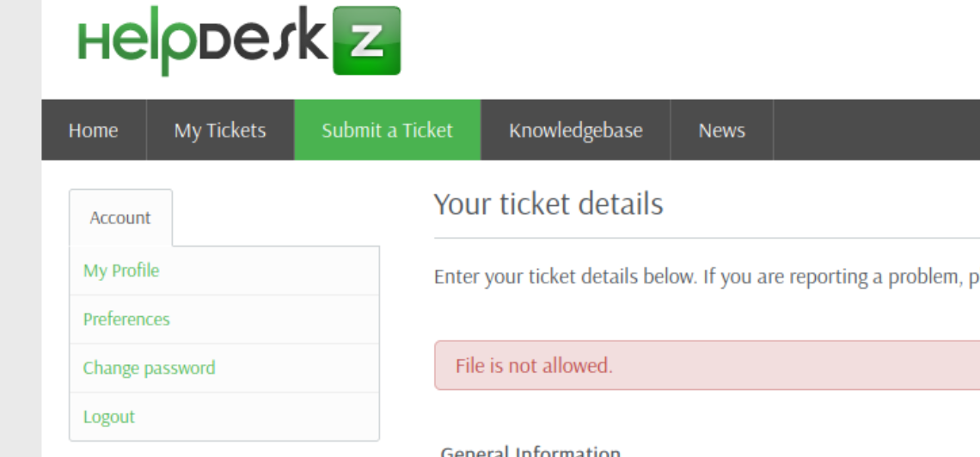Select the Submit a Ticket tab
This screenshot has height=457, width=980.
coord(388,130)
